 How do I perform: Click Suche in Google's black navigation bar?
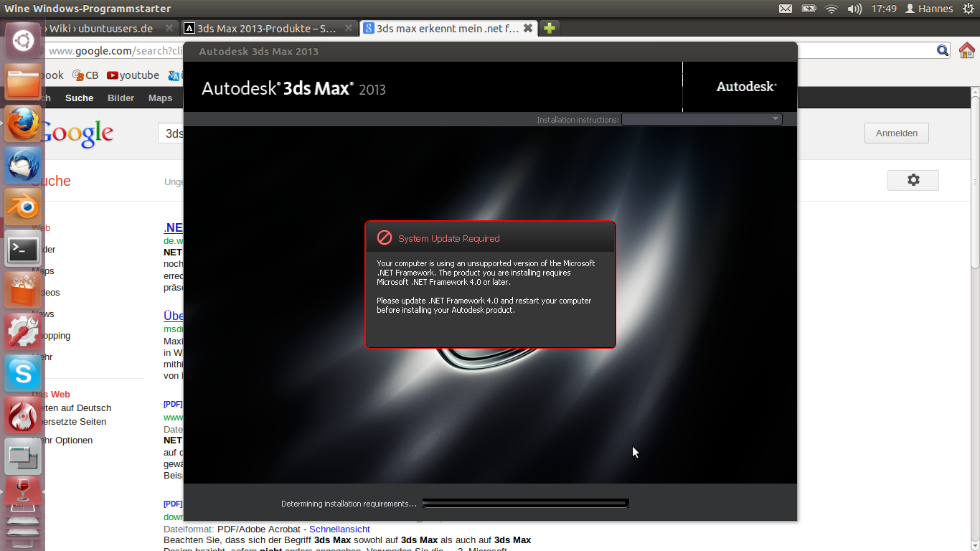coord(79,98)
